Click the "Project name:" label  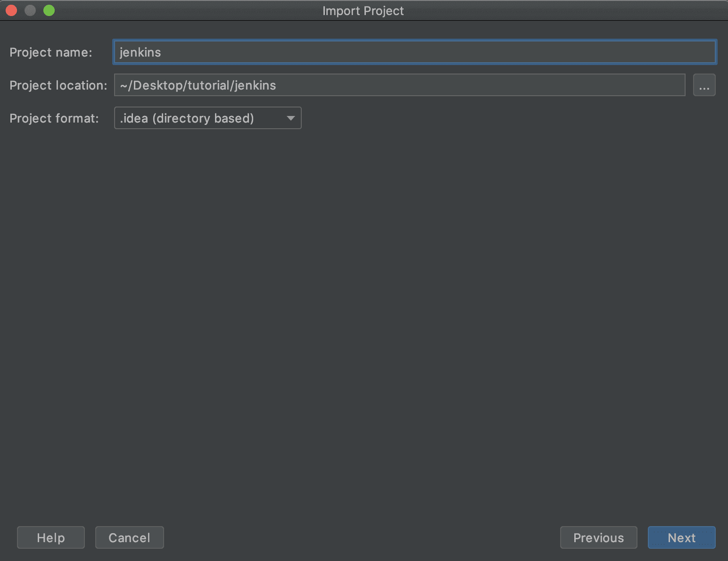click(51, 52)
